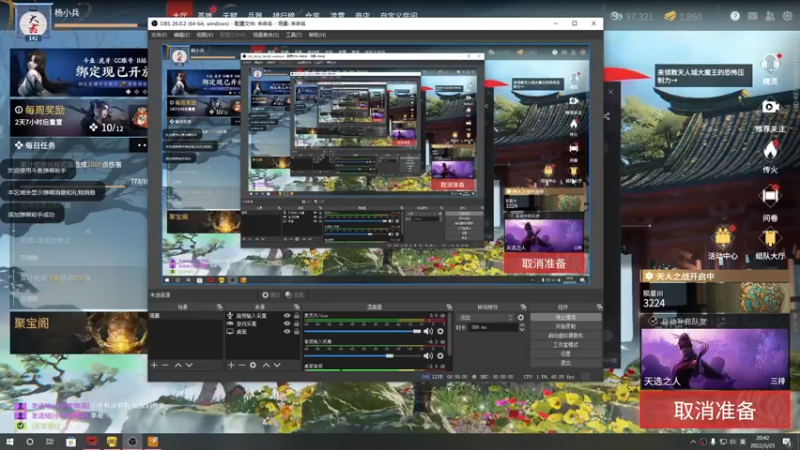Image resolution: width=800 pixels, height=450 pixels.
Task: Open source properties with the gear icon
Action: pos(253,365)
